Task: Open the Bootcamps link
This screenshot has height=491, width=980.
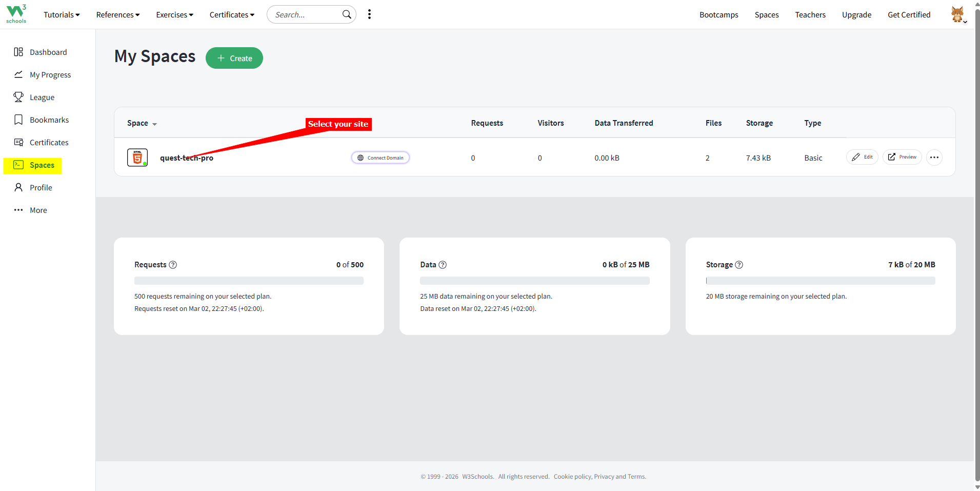Action: (x=719, y=15)
